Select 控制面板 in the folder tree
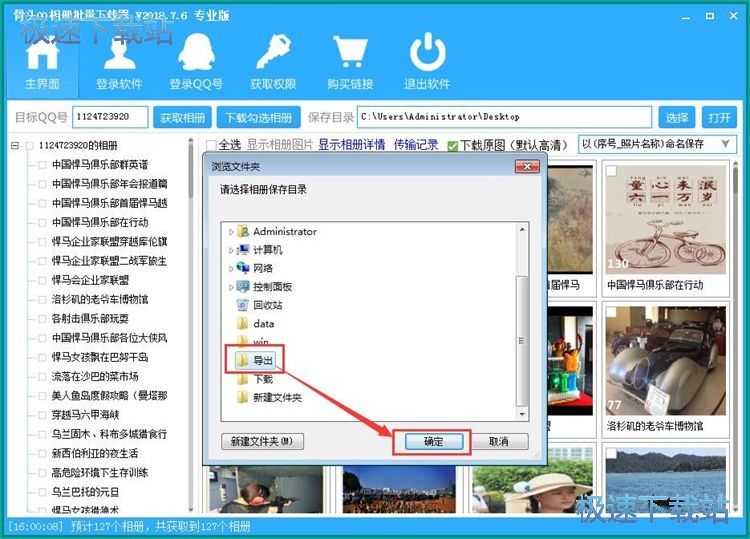Image resolution: width=750 pixels, height=539 pixels. point(272,287)
